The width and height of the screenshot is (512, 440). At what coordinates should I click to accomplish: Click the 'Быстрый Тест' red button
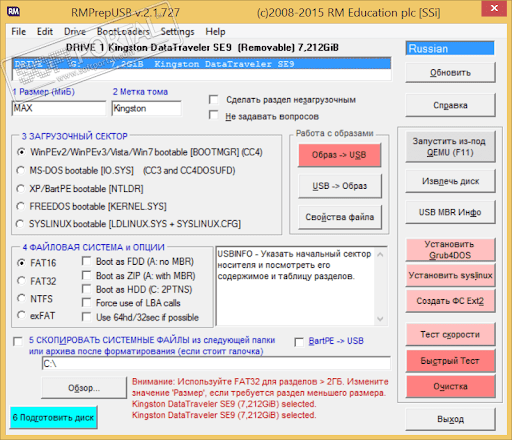point(450,361)
